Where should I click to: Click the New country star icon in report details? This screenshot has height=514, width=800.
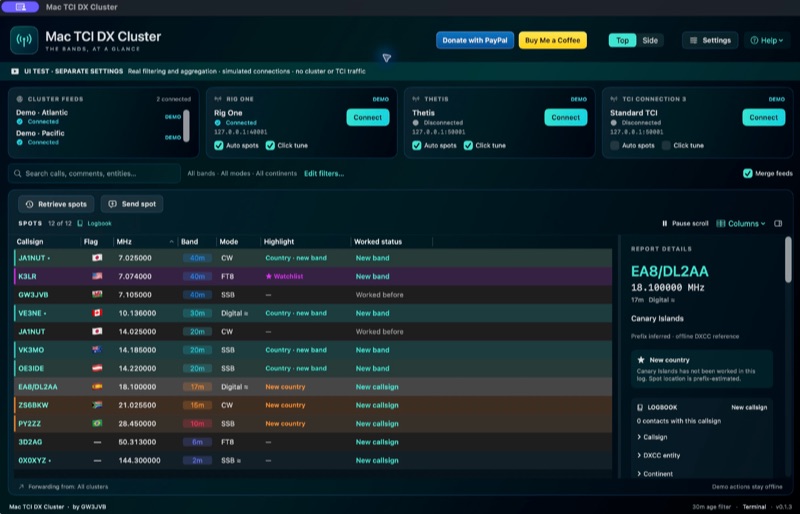pyautogui.click(x=641, y=360)
